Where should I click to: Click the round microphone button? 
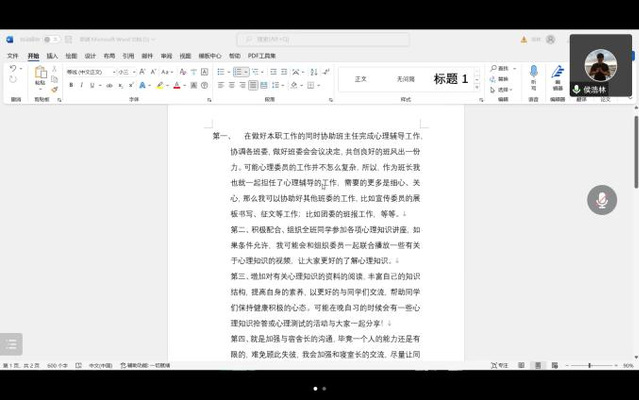[601, 200]
